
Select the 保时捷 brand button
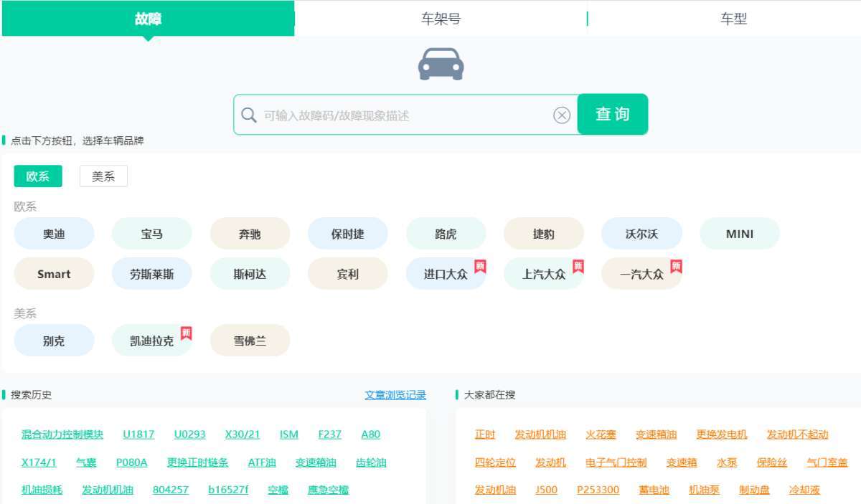348,233
